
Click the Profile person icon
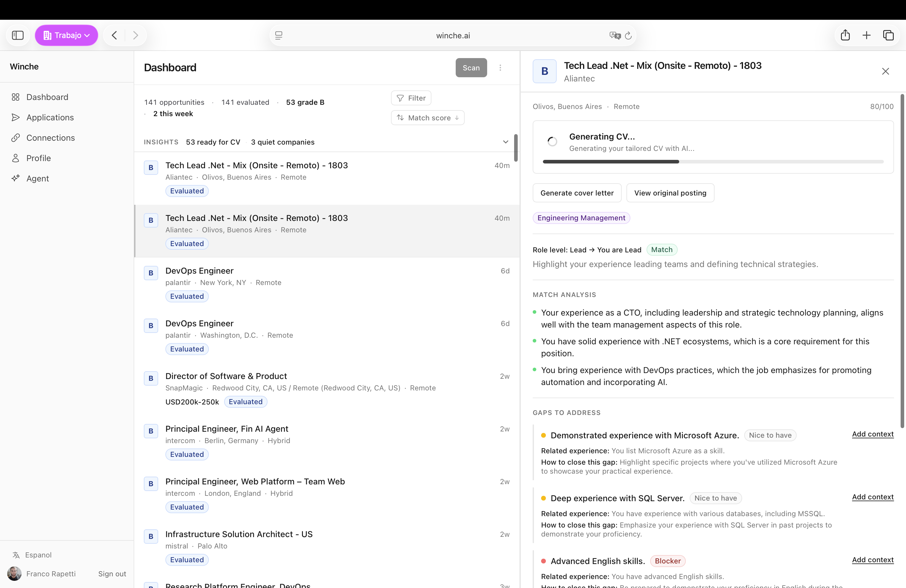16,158
